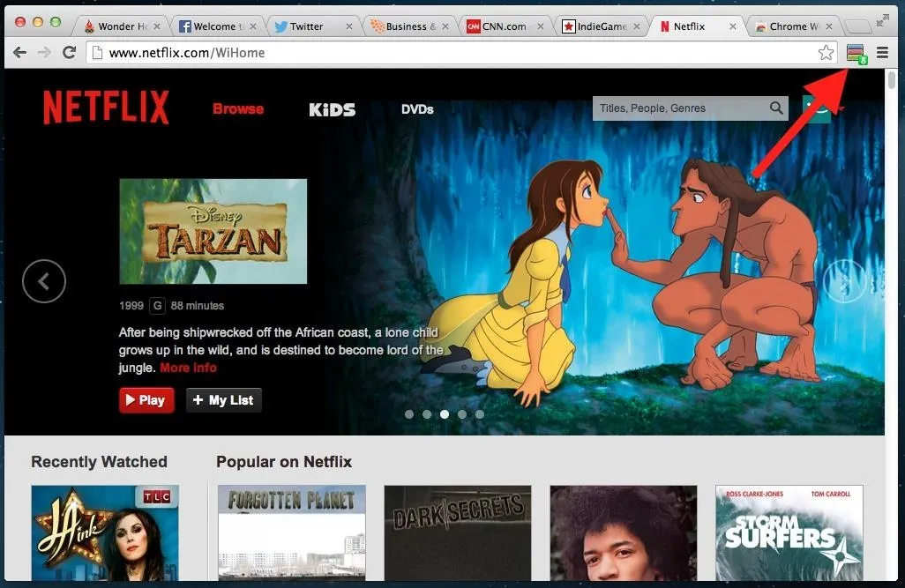Close the Business tab
This screenshot has height=588, width=905.
[x=445, y=26]
